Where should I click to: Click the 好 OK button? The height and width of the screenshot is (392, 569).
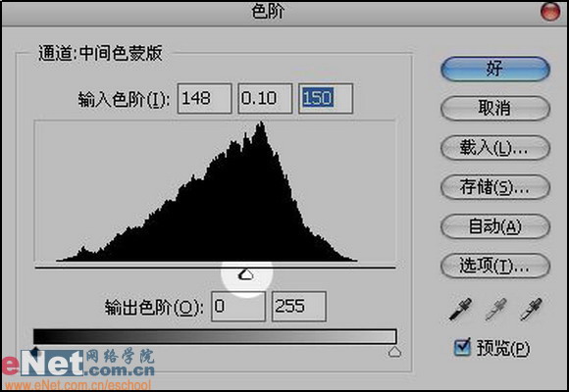pos(495,69)
